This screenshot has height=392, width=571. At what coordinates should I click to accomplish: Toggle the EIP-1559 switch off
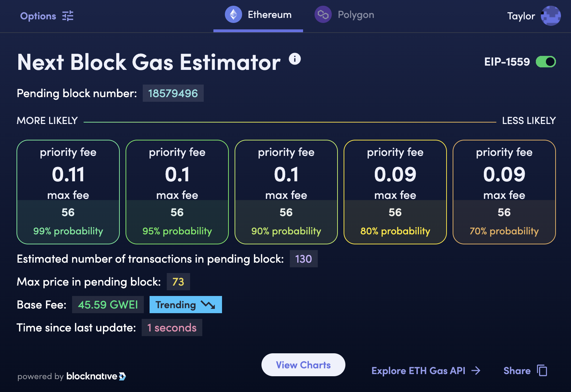click(546, 62)
